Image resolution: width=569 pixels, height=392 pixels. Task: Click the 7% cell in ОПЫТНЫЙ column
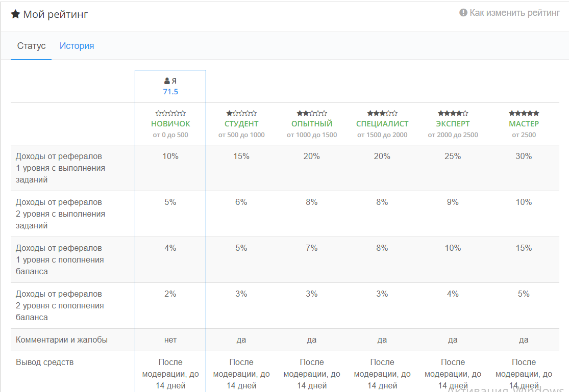[x=312, y=248]
